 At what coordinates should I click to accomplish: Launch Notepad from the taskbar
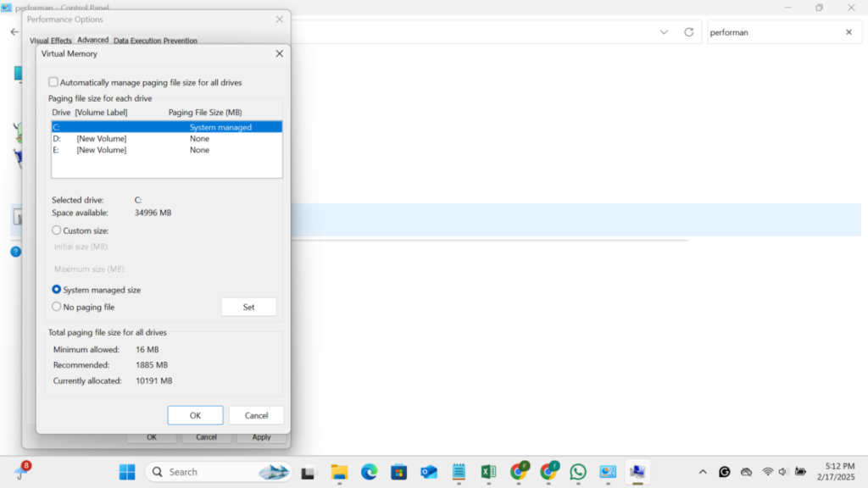[x=458, y=472]
